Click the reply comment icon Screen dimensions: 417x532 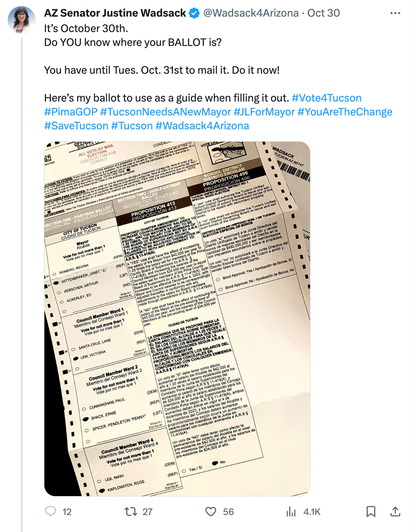point(51,512)
